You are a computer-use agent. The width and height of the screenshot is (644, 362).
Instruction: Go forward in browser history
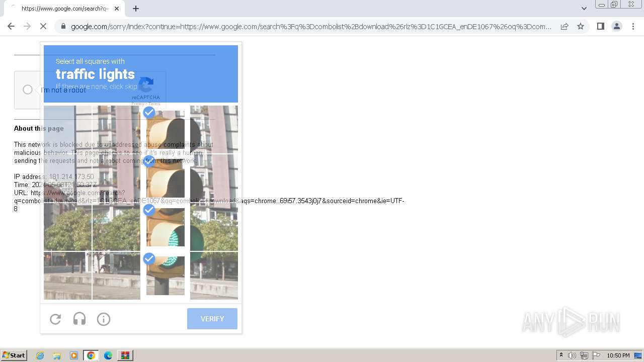[27, 26]
